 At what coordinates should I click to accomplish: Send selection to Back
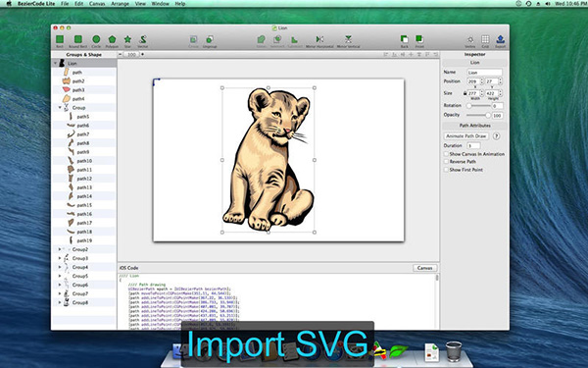point(404,39)
